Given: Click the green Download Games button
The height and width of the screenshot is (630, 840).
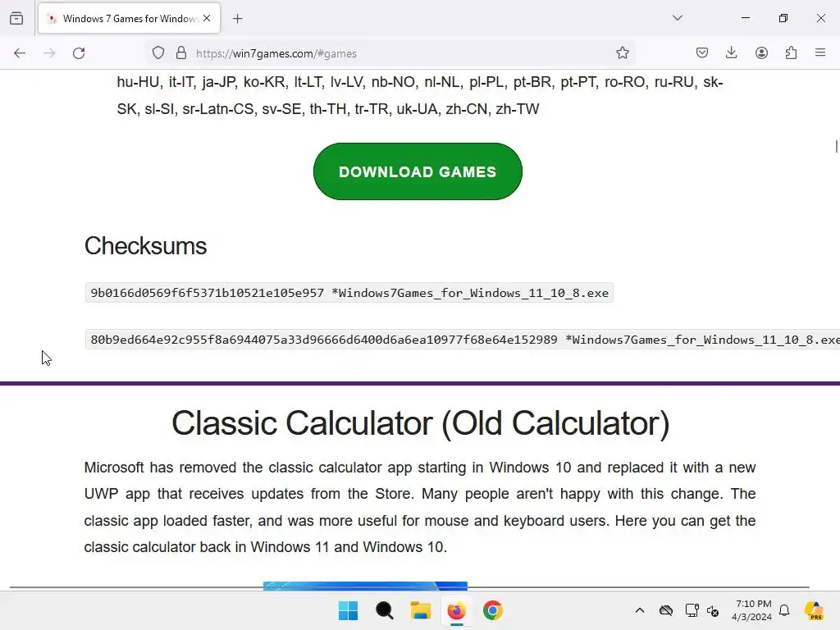Looking at the screenshot, I should 418,171.
